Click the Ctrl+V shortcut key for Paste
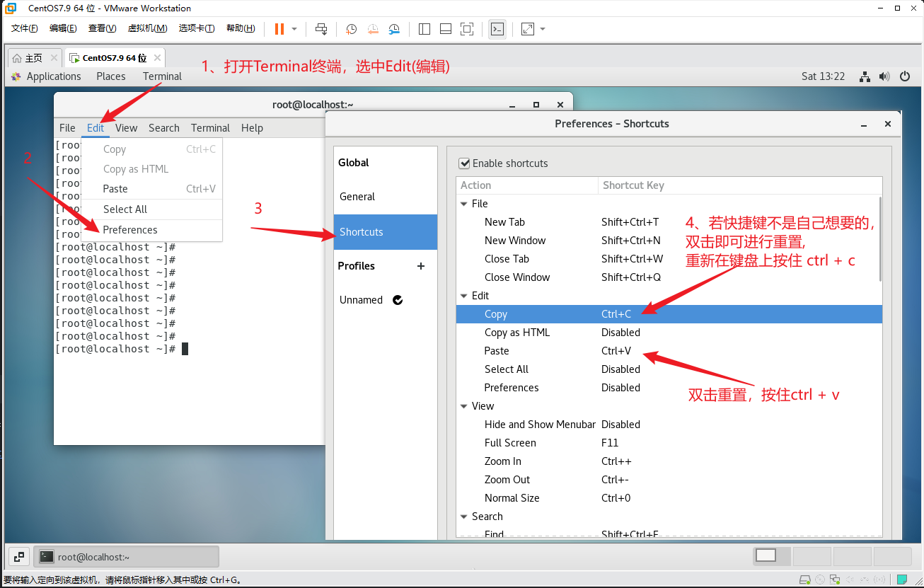924x588 pixels. point(616,351)
